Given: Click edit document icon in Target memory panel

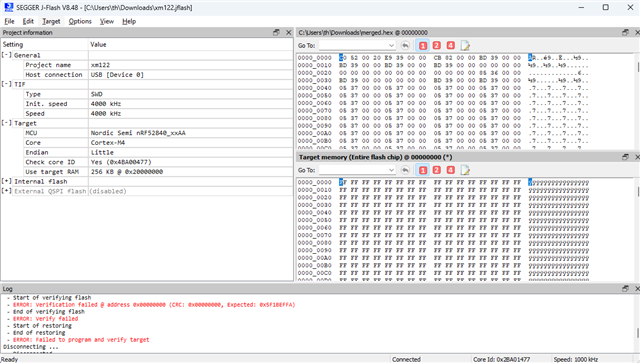Looking at the screenshot, I should click(x=465, y=170).
